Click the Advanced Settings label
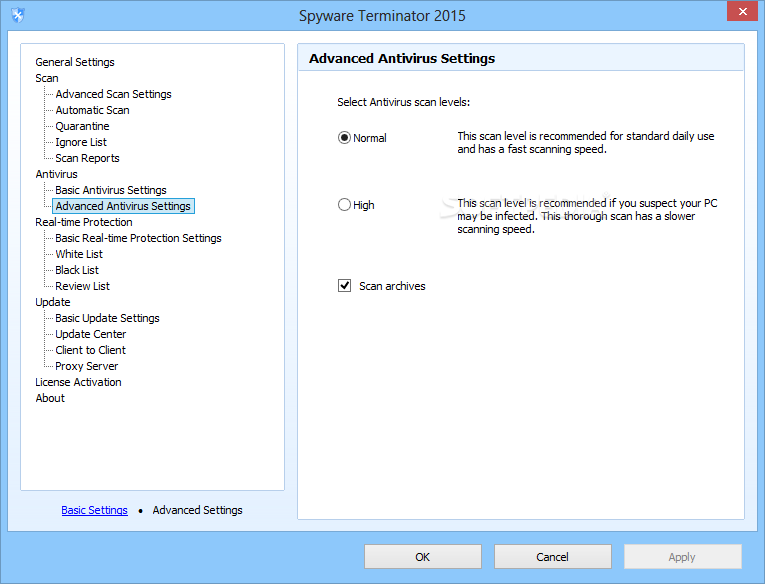The image size is (765, 584). (197, 510)
